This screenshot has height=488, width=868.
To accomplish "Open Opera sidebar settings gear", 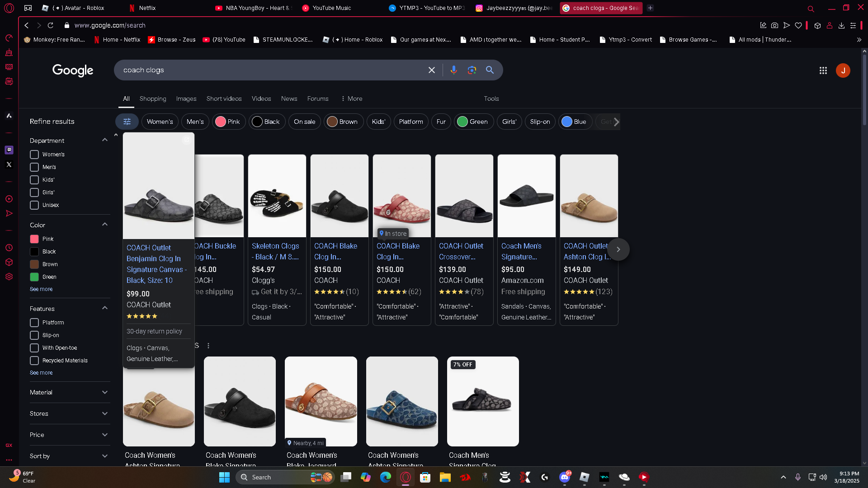I will click(x=9, y=277).
